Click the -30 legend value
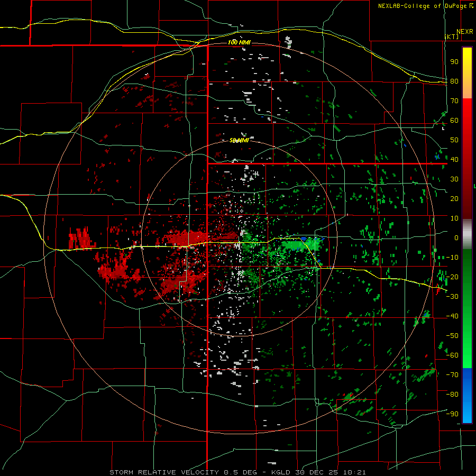The height and width of the screenshot is (476, 476). point(452,297)
